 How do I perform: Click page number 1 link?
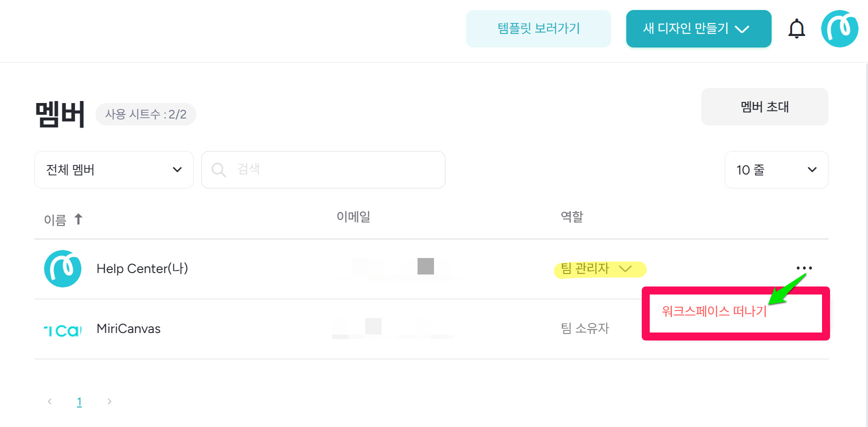(79, 401)
